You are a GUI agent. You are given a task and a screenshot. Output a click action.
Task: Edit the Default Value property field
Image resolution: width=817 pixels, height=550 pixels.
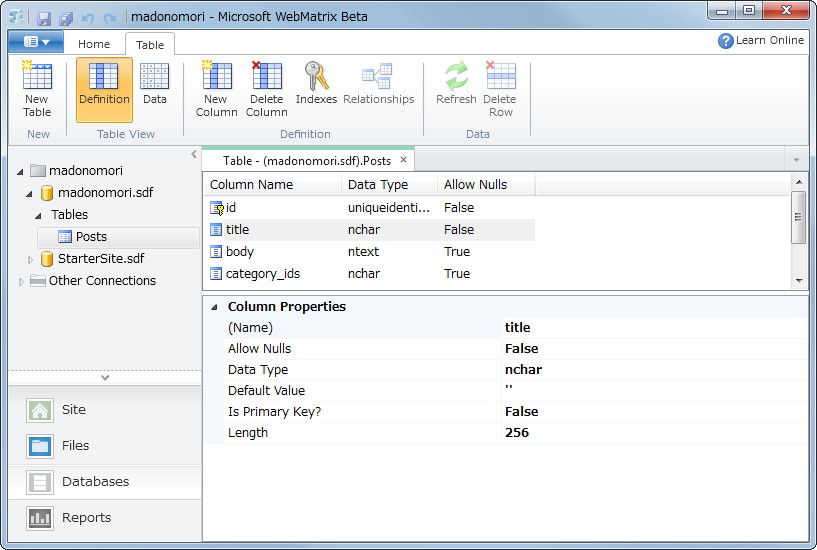pos(655,391)
